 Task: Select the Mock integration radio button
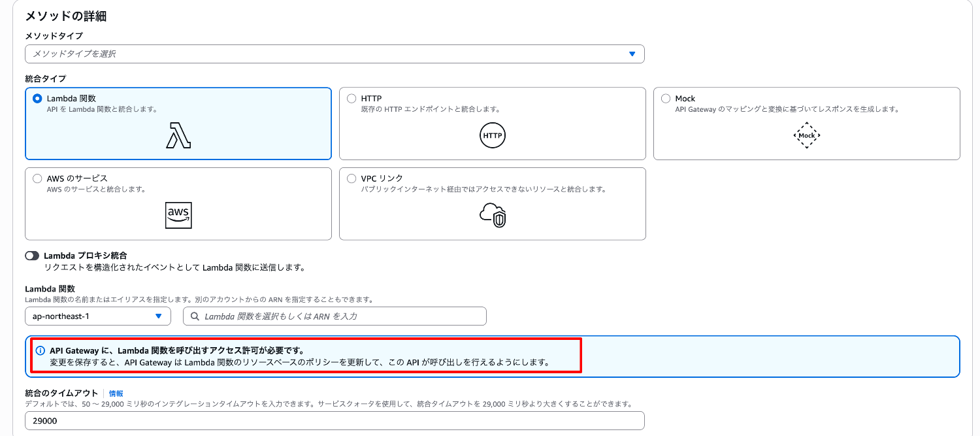(x=666, y=99)
